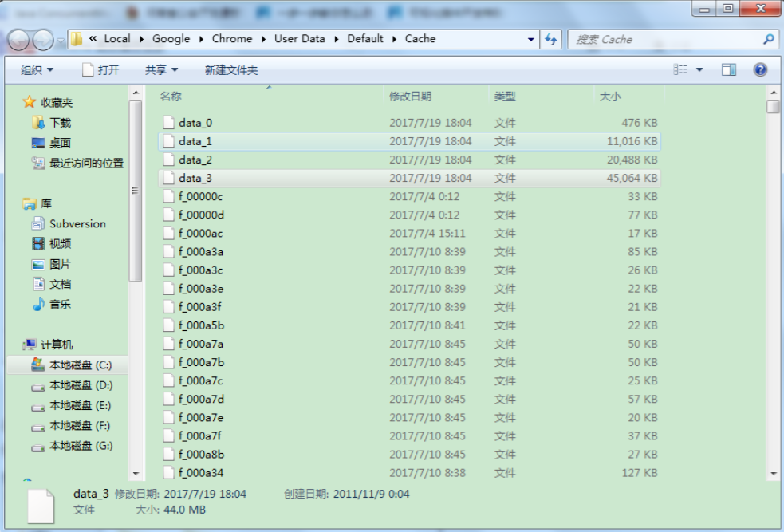Screen dimensions: 784x532
Task: Select the 下载 downloads favorite
Action: coord(60,123)
